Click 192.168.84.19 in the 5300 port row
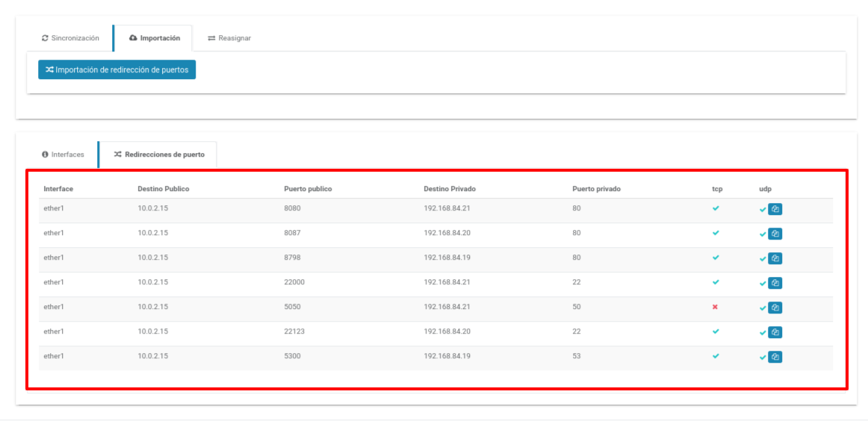 [x=447, y=356]
